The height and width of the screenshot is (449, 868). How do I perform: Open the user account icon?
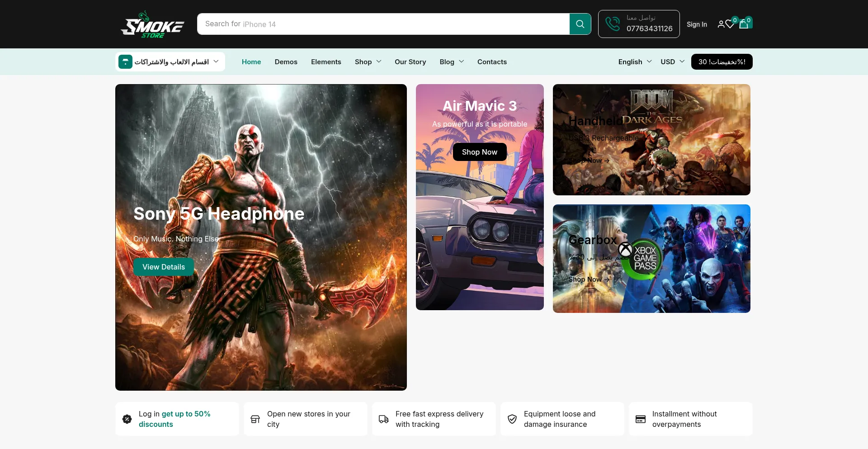pos(721,24)
